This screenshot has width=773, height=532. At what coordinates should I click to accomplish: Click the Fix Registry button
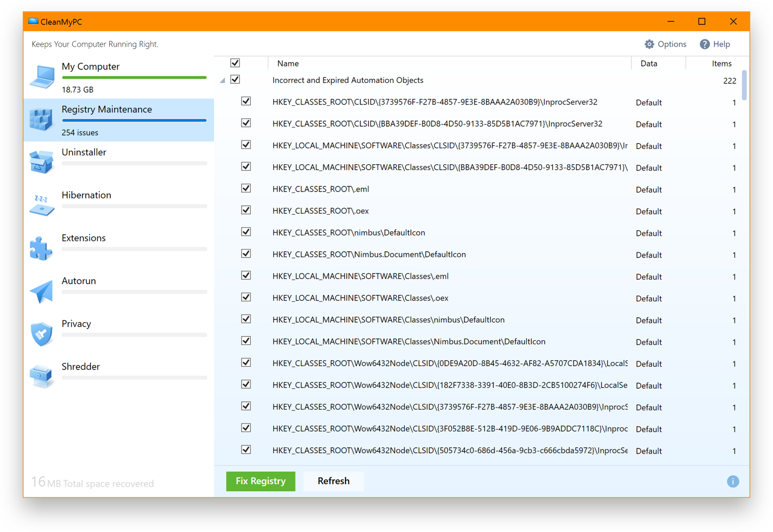(261, 481)
